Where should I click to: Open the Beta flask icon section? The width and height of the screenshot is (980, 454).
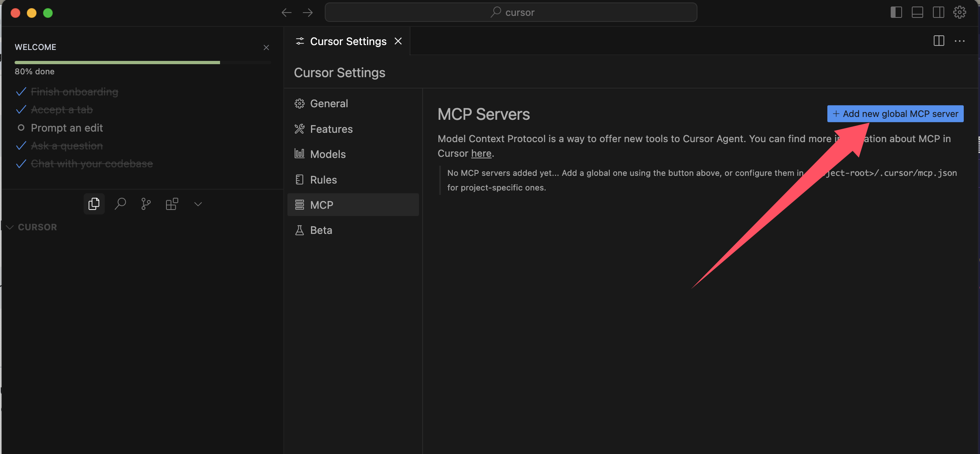pos(300,230)
